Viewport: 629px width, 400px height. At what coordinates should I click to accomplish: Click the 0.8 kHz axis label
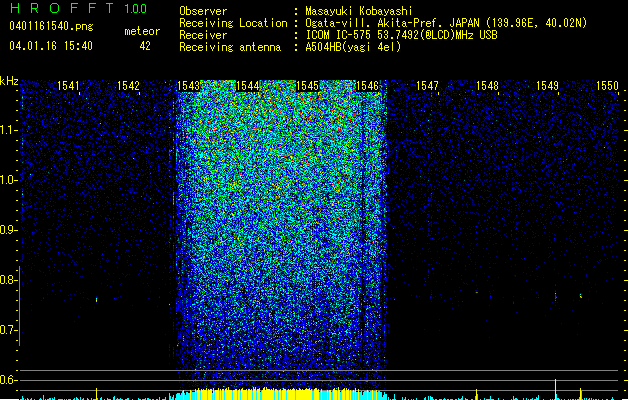pos(8,280)
